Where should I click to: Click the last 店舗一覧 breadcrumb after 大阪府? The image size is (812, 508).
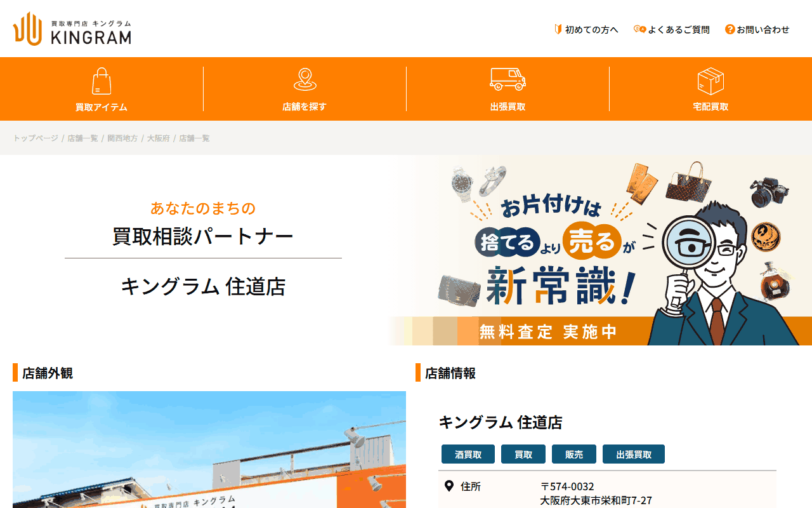pyautogui.click(x=194, y=138)
